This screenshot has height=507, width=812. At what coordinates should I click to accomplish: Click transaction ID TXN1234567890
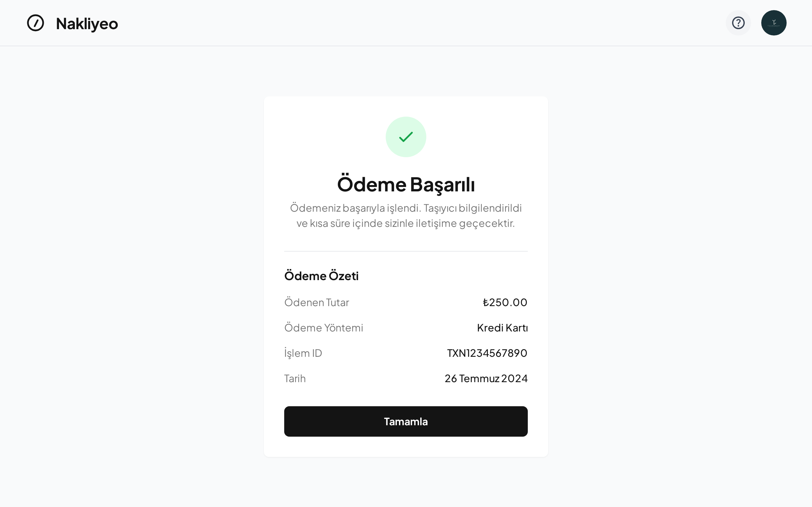487,353
